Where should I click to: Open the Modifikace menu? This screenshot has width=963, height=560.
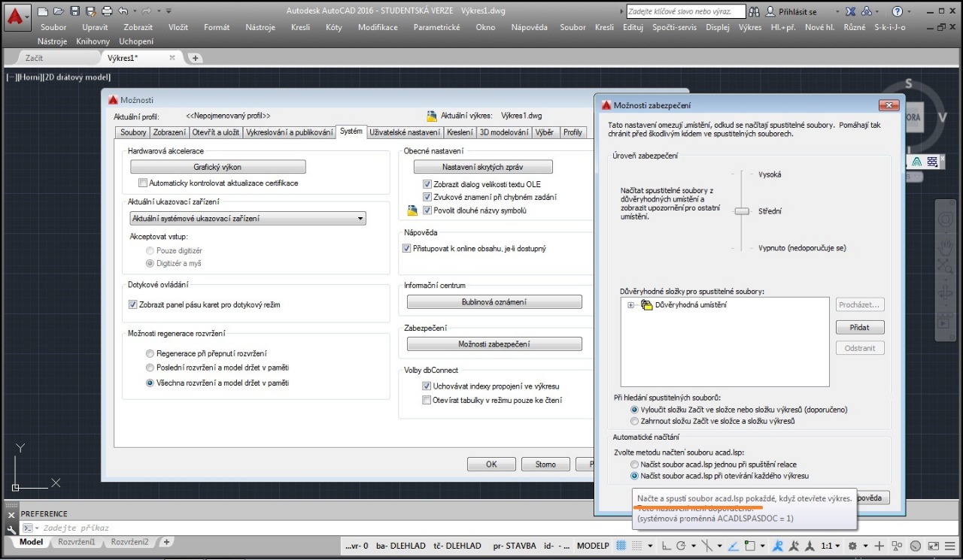[378, 27]
